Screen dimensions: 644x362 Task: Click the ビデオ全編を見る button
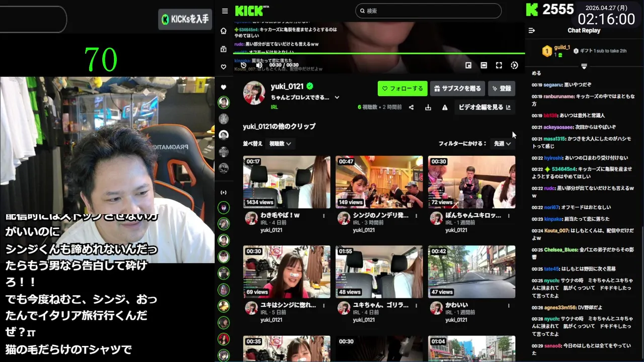[485, 107]
